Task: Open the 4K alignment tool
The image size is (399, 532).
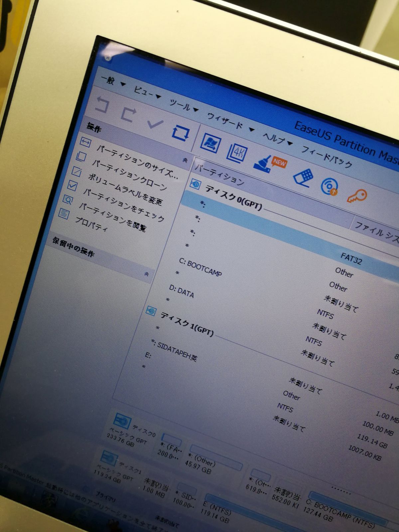Action: [237, 154]
